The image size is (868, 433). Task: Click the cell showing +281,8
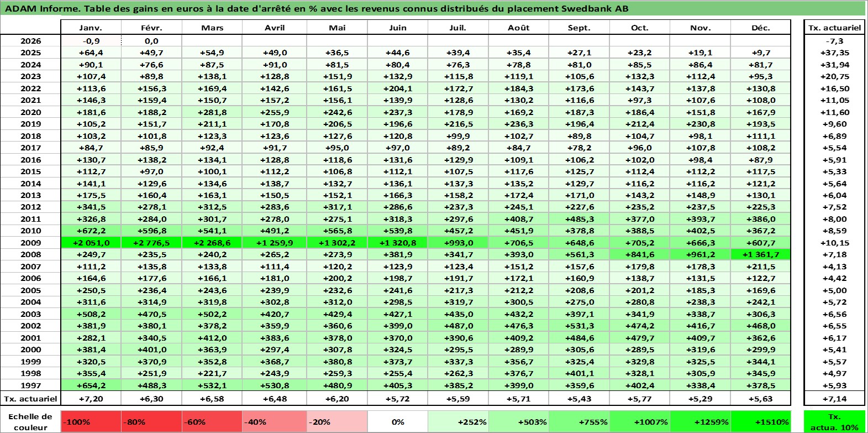coord(212,112)
